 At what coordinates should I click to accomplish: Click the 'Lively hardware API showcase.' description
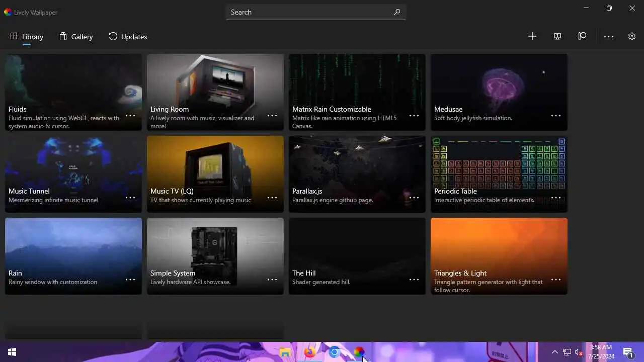coord(190,282)
